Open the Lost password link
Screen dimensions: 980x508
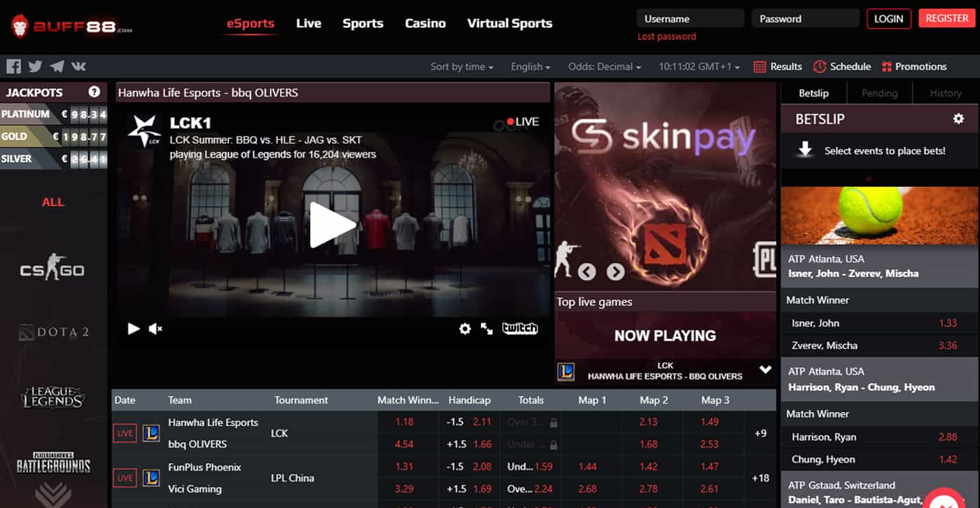[x=666, y=36]
